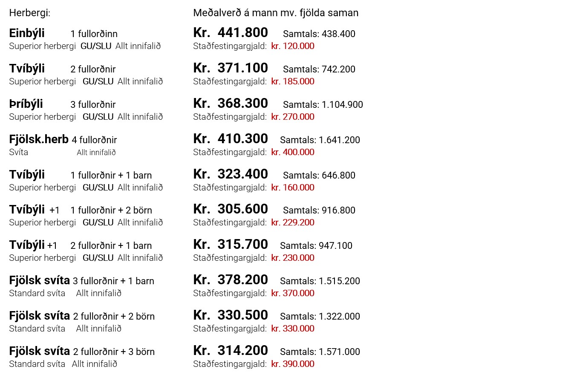Click the Þríbýli room heading
Viewport: 588px width, 375px height.
(x=26, y=104)
